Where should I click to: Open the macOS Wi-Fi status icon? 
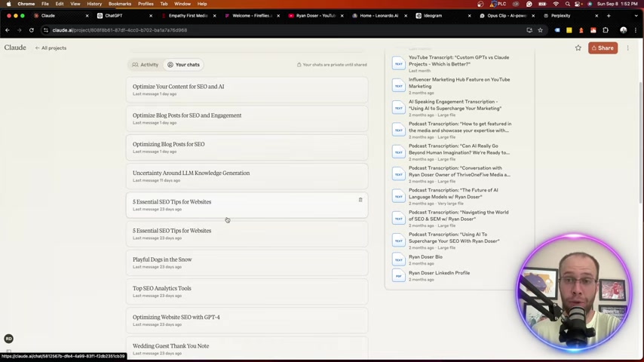(x=556, y=4)
